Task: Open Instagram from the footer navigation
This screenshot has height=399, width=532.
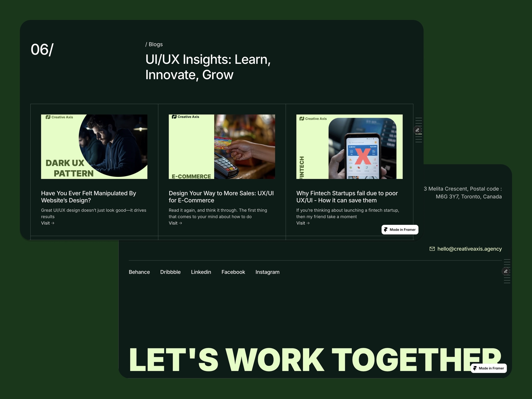Action: coord(267,272)
